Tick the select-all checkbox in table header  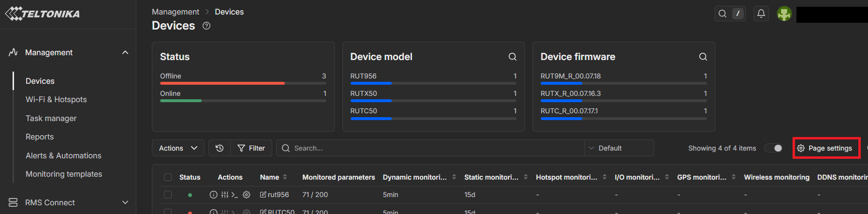(168, 177)
